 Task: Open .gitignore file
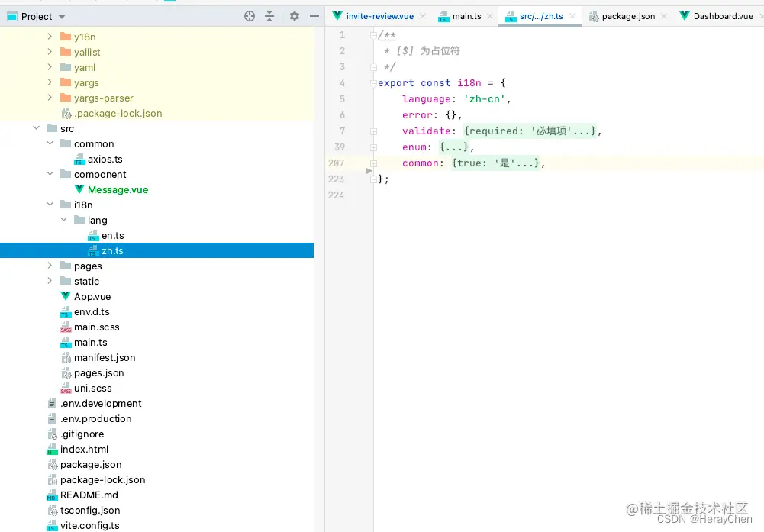pos(82,434)
